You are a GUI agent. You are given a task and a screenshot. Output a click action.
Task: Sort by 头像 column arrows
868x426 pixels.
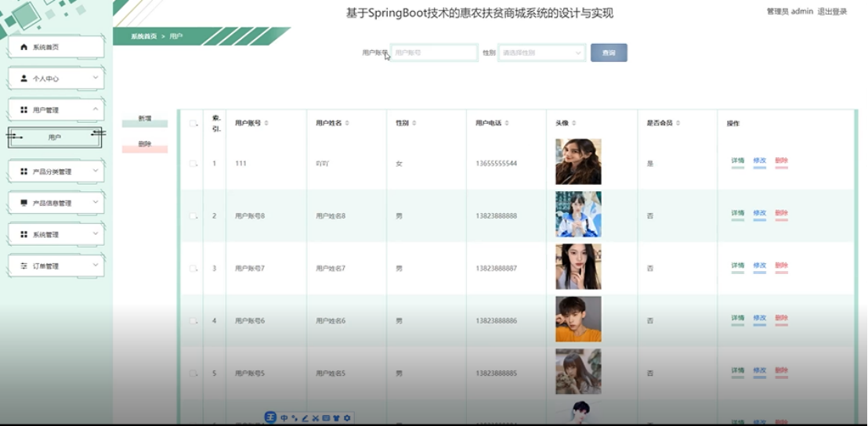[x=574, y=123]
